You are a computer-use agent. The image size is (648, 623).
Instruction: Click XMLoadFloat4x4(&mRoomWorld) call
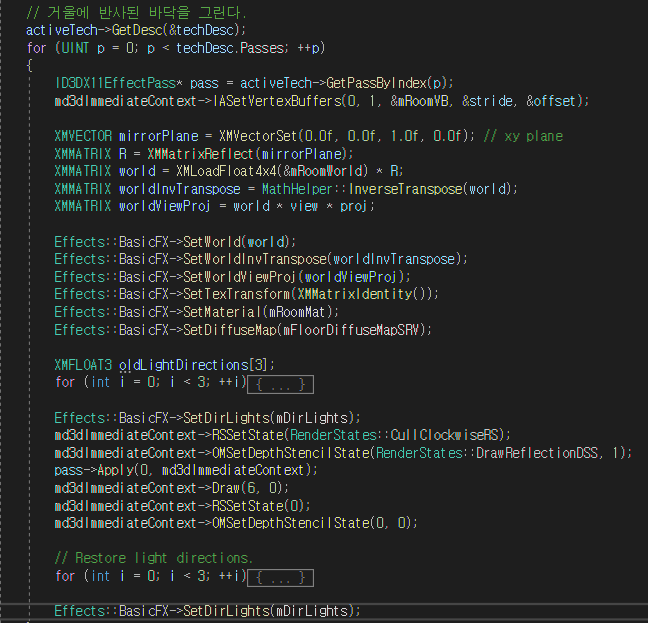tap(272, 171)
